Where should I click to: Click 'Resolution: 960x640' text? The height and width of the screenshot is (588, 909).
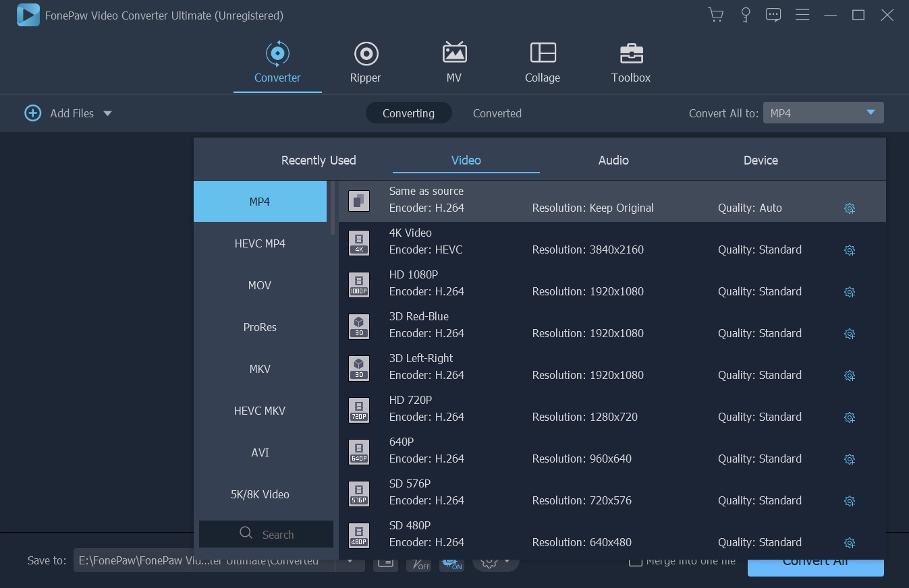(x=582, y=459)
